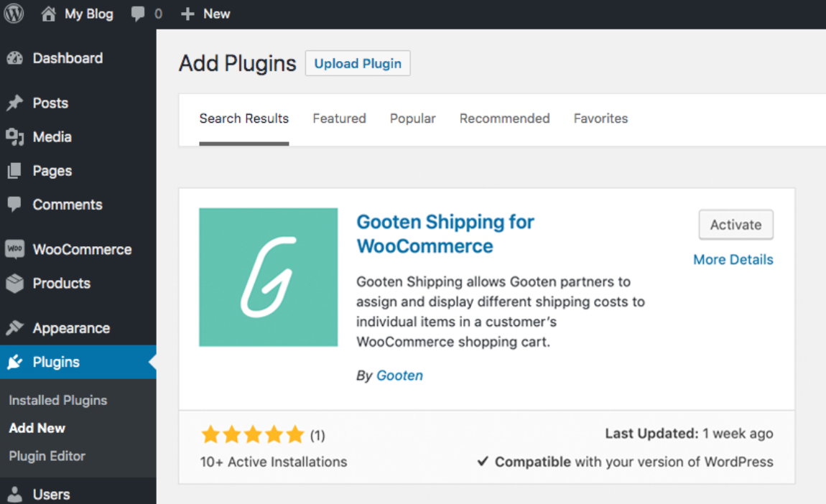Click the My Blog home icon
Screen dimensions: 826x504
49,14
